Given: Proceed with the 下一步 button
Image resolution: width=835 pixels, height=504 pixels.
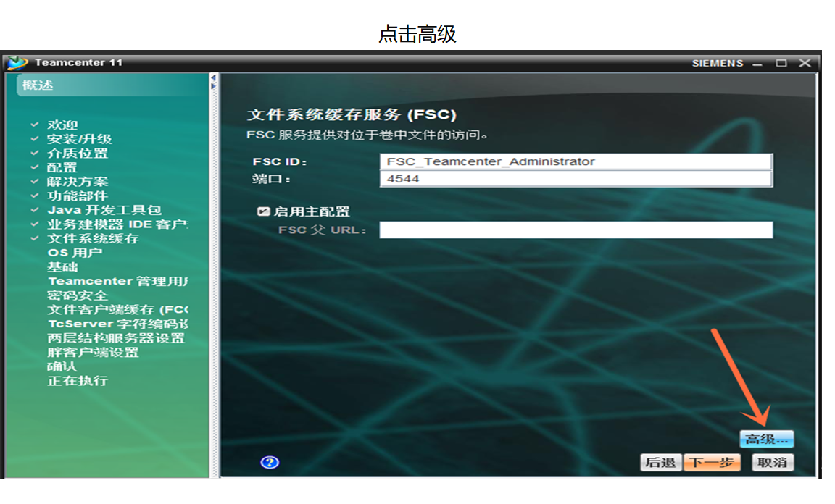Looking at the screenshot, I should (712, 462).
